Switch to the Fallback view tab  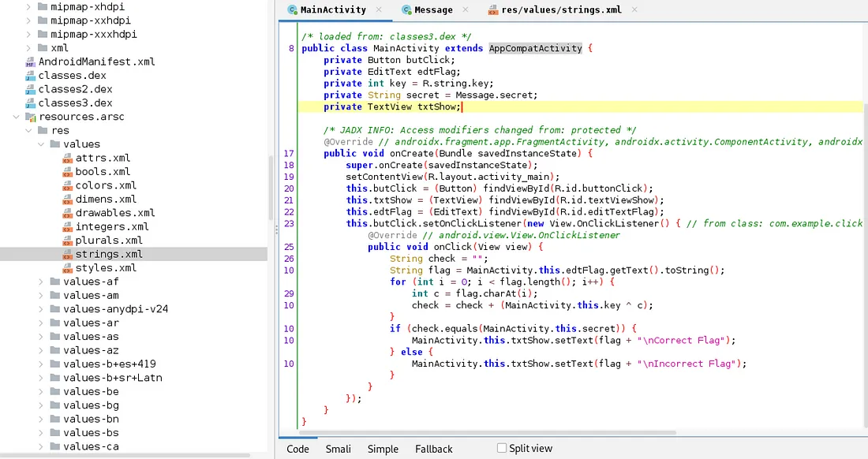tap(434, 449)
